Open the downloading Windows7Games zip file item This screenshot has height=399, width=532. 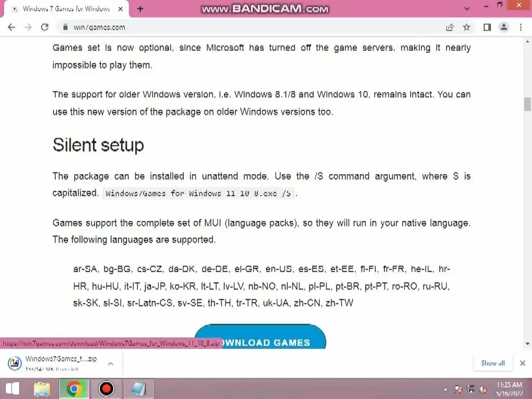pos(61,363)
